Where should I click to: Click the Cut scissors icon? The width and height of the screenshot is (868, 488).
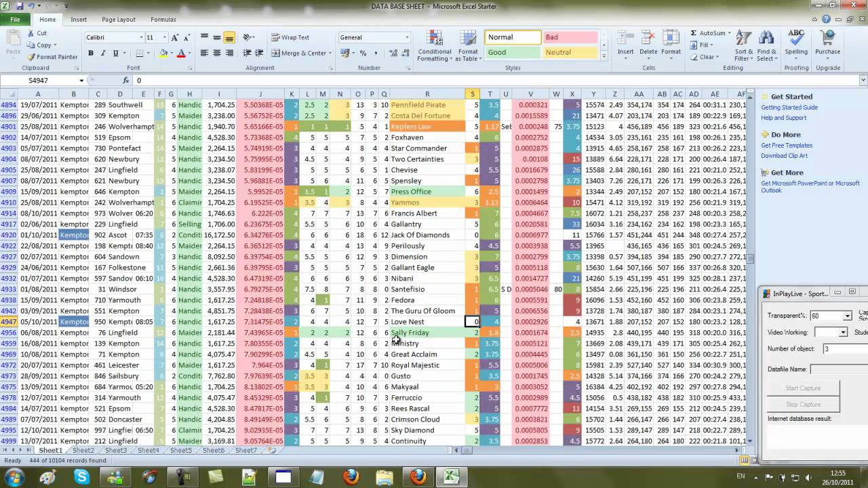coord(31,33)
